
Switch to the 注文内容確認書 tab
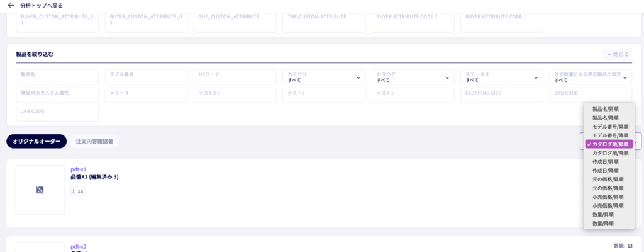tap(94, 141)
